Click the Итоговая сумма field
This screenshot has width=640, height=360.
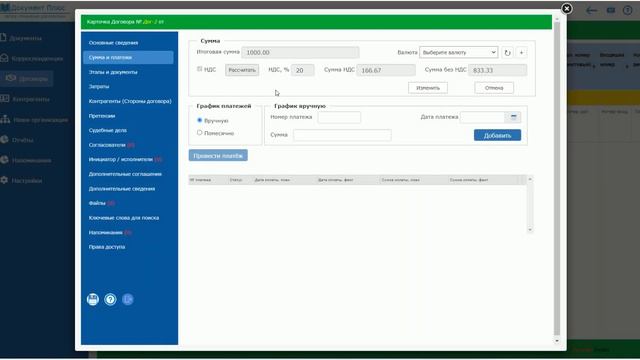[300, 53]
